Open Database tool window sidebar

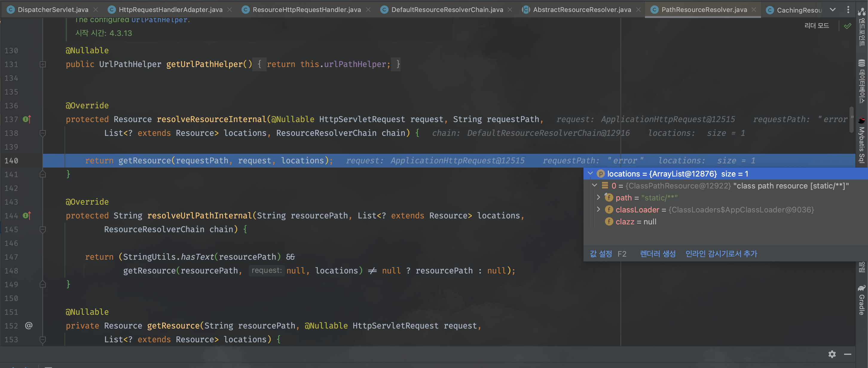(x=862, y=81)
